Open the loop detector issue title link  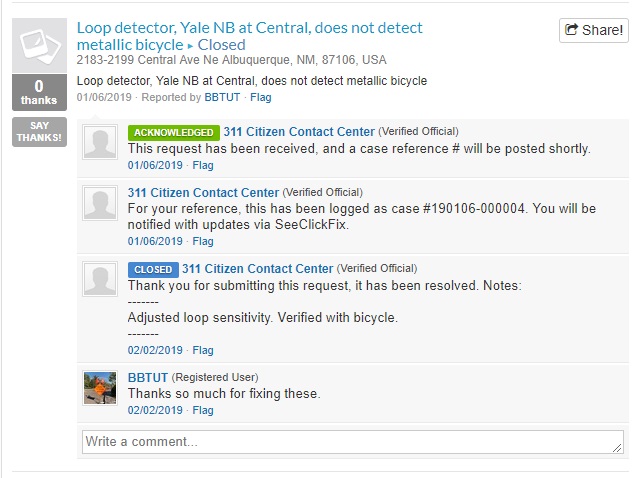point(249,36)
